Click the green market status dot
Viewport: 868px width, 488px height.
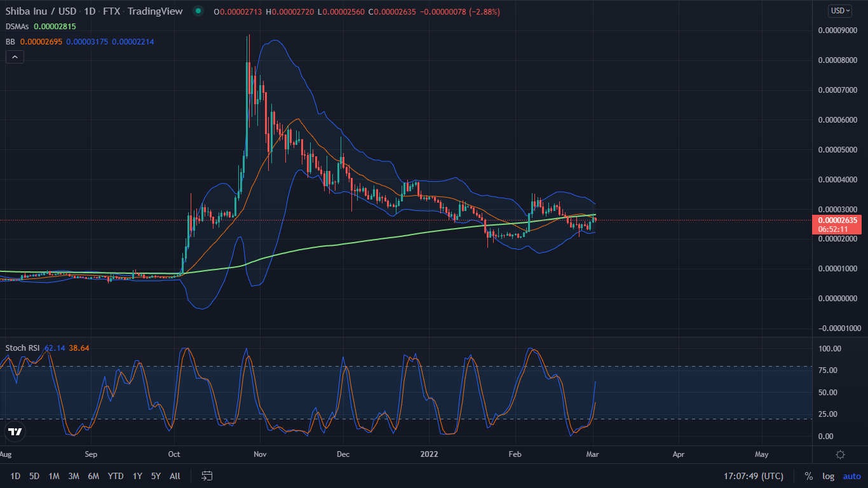click(198, 11)
